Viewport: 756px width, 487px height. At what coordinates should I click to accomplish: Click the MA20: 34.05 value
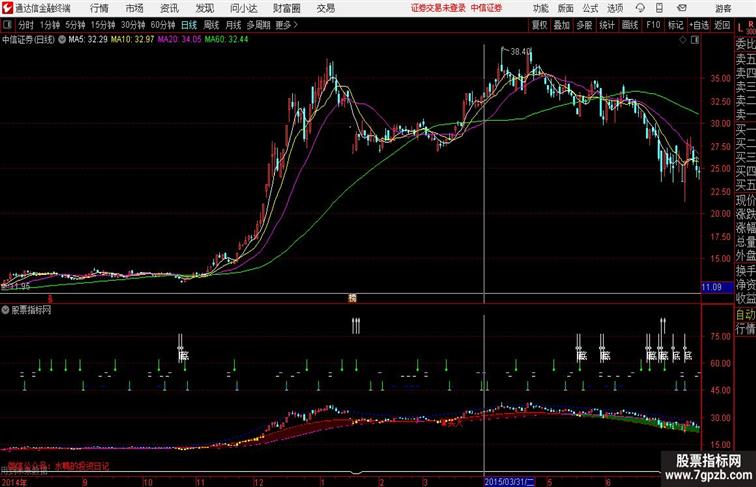click(179, 40)
